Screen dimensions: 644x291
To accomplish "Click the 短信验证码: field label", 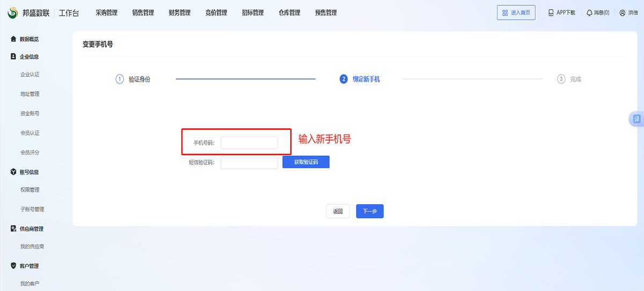I will (201, 162).
